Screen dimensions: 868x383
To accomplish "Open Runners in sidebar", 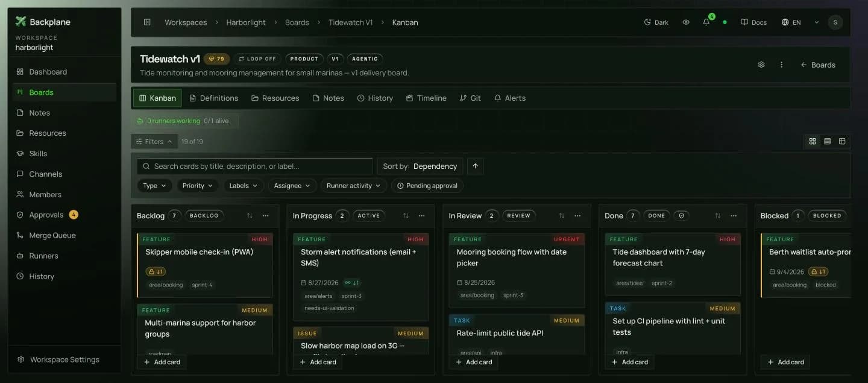I will (x=64, y=256).
